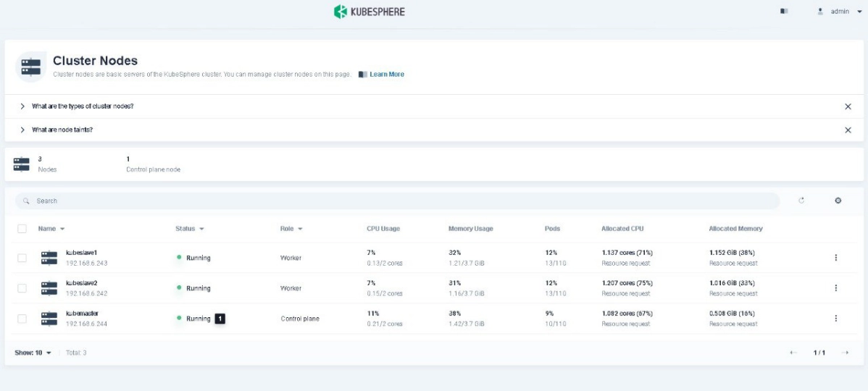Sort by the Name column header

coord(51,228)
